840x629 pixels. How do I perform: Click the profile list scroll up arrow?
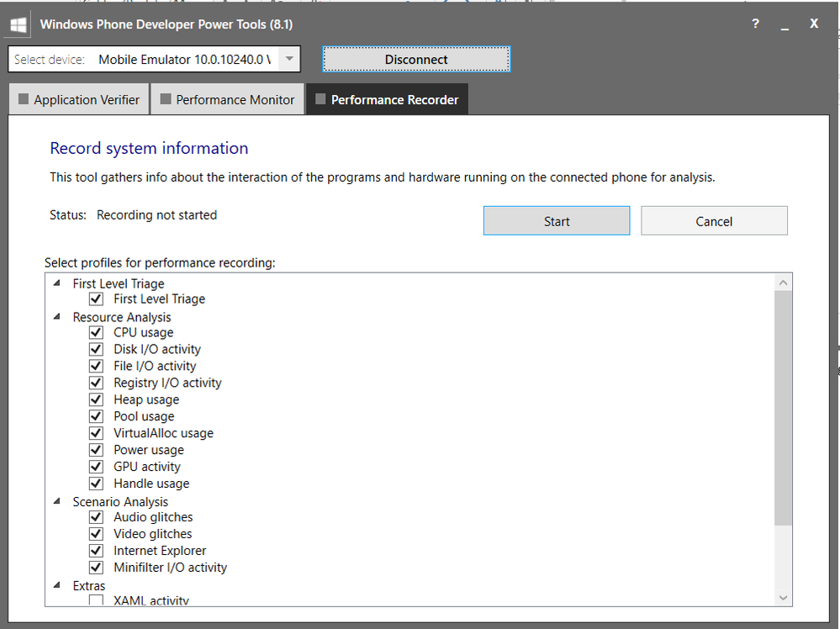(x=783, y=283)
